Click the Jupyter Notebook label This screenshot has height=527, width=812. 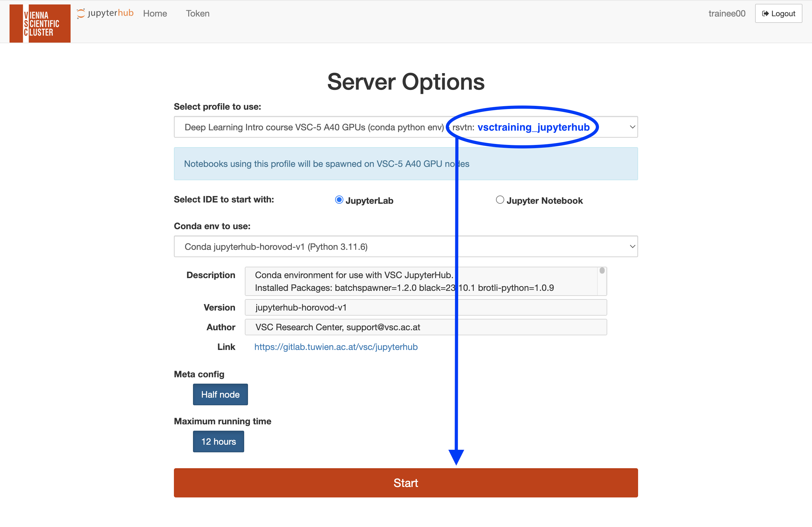click(x=545, y=201)
